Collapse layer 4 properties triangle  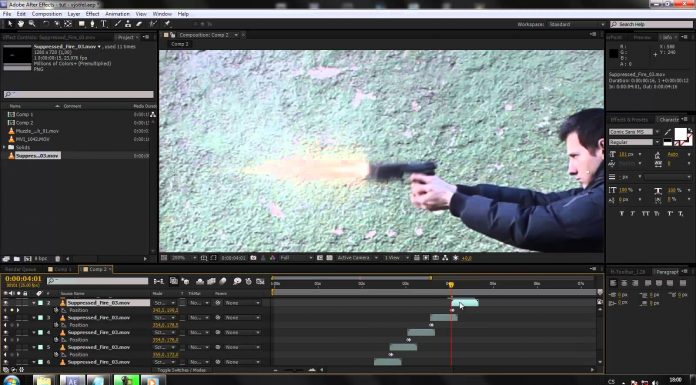click(34, 333)
